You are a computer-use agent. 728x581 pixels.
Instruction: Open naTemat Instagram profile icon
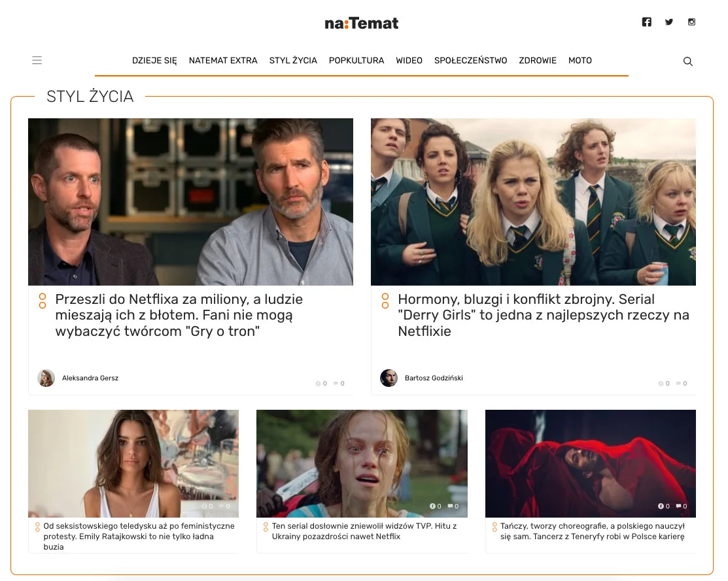click(x=692, y=22)
